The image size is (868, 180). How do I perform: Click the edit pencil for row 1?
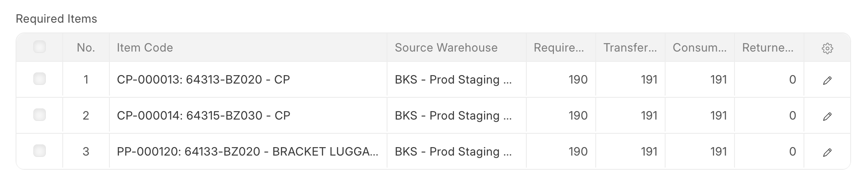click(827, 80)
